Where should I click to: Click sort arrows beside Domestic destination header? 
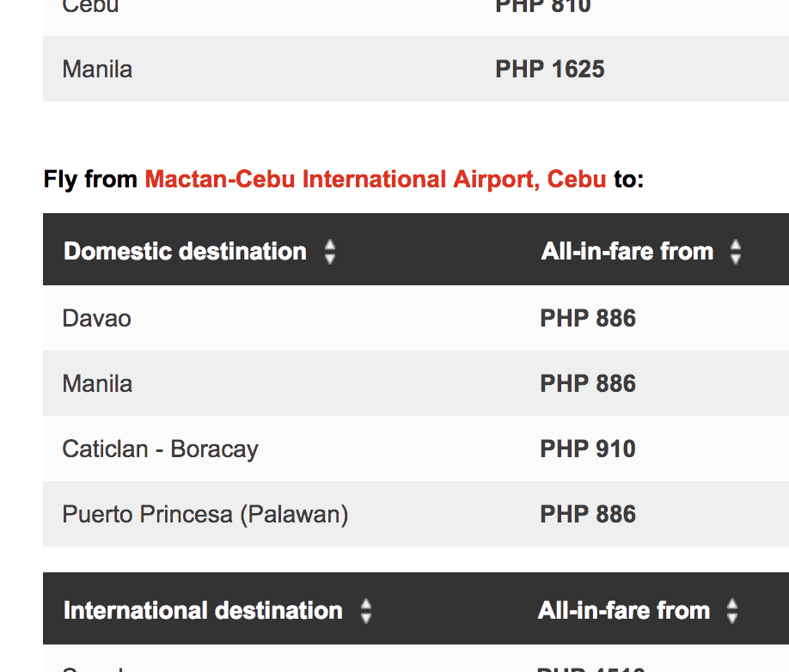(x=330, y=252)
